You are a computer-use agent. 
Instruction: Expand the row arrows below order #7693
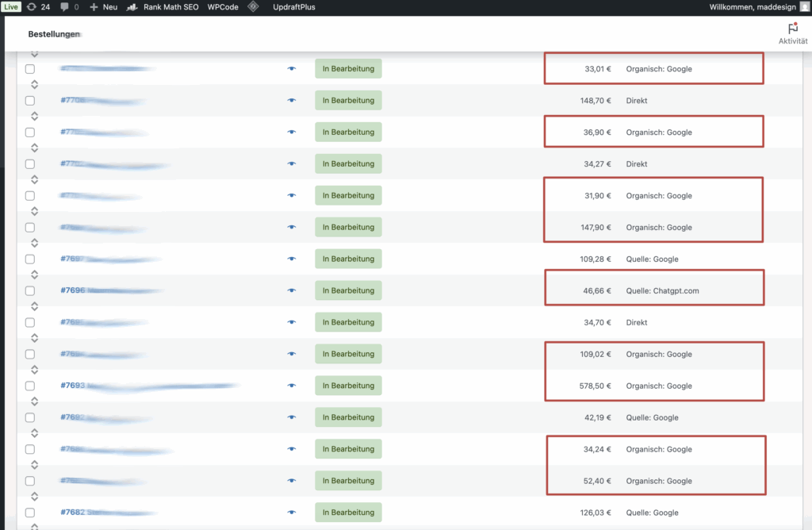pyautogui.click(x=34, y=401)
